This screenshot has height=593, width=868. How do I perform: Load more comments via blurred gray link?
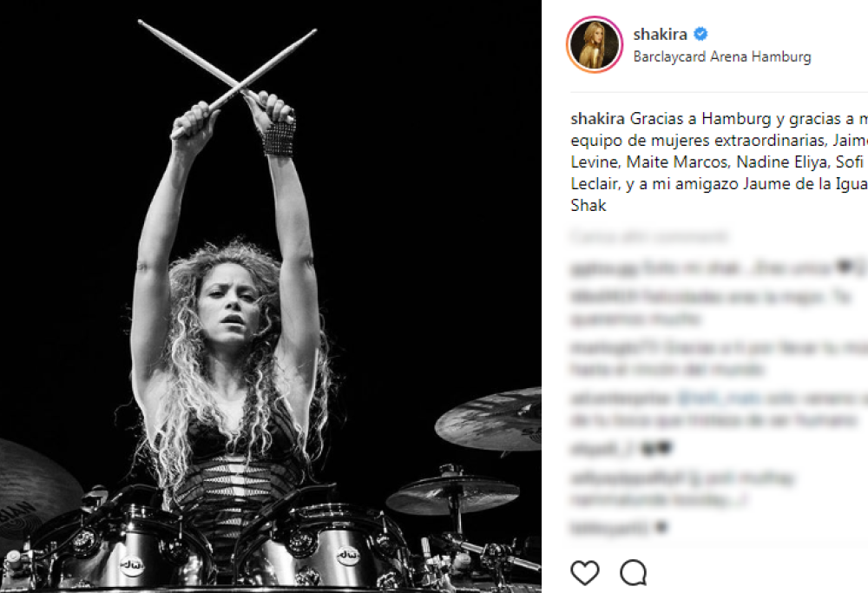(648, 236)
